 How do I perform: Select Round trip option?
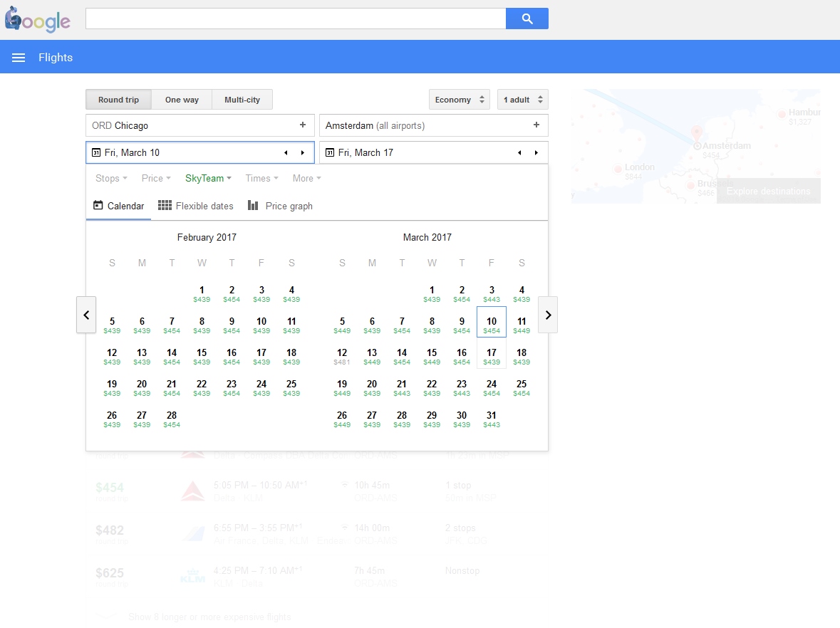click(118, 100)
